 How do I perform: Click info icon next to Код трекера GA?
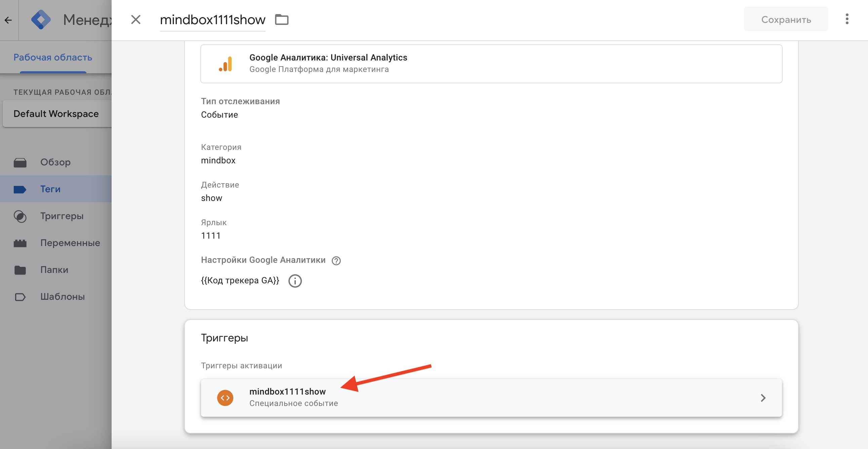click(295, 281)
